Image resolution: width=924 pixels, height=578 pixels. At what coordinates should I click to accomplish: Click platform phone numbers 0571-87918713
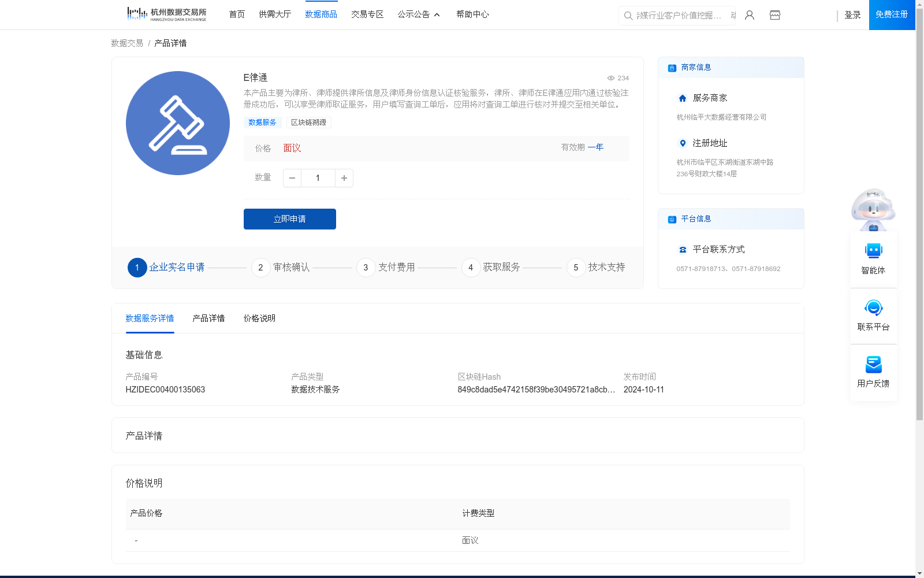[x=728, y=269]
